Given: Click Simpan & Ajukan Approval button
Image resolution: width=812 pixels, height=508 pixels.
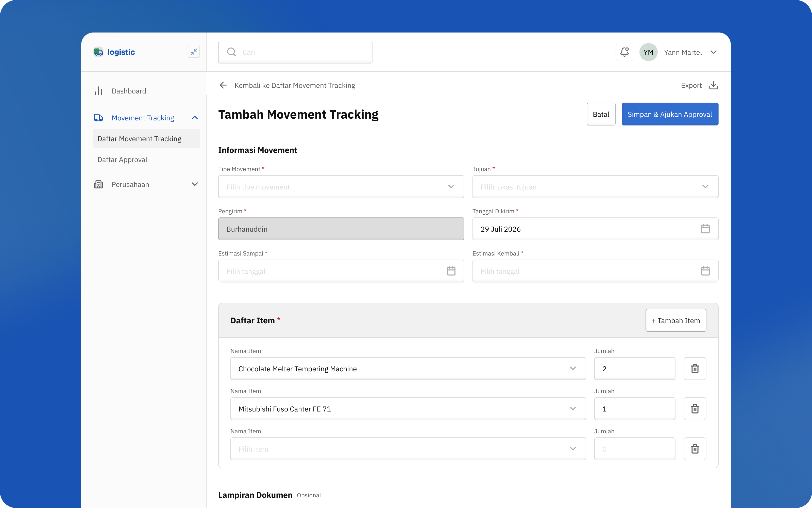Looking at the screenshot, I should pos(670,114).
